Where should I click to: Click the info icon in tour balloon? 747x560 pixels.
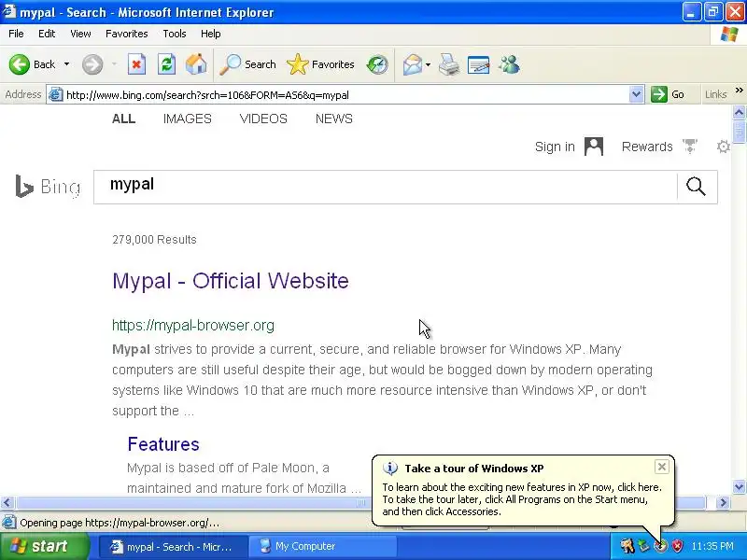(x=390, y=469)
